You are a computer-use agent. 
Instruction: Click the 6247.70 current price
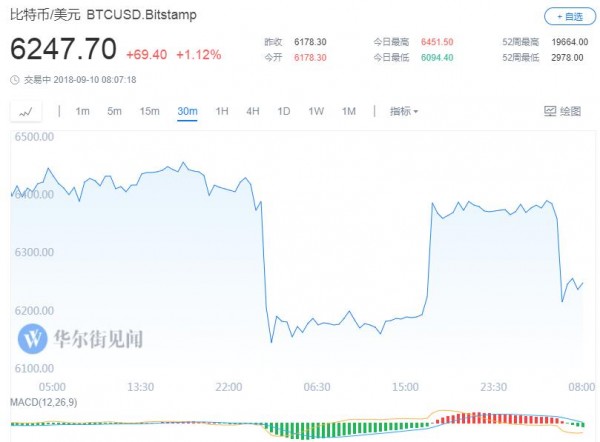tap(63, 47)
